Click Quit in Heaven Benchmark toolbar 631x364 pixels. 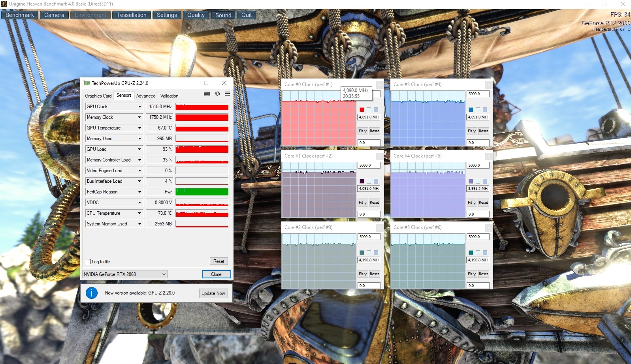tap(247, 15)
